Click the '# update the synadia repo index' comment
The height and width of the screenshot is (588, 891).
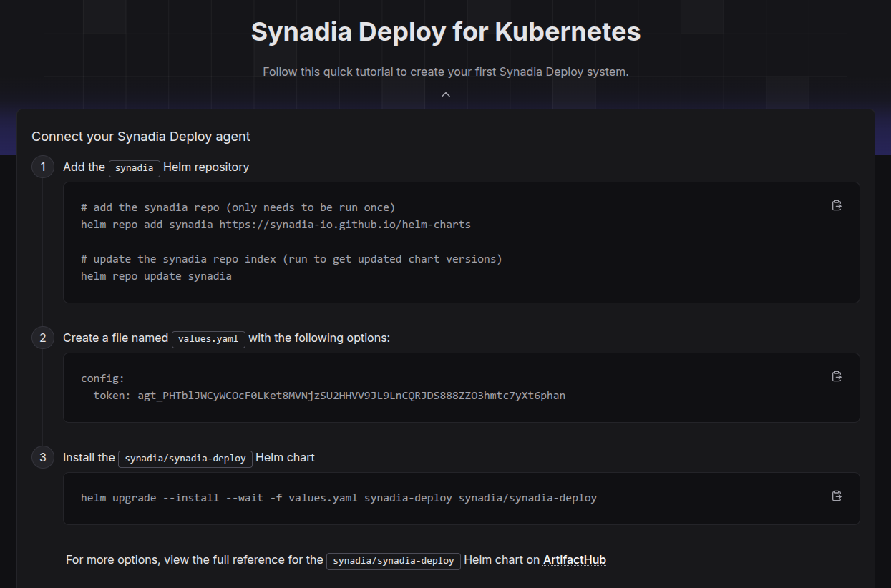point(291,259)
